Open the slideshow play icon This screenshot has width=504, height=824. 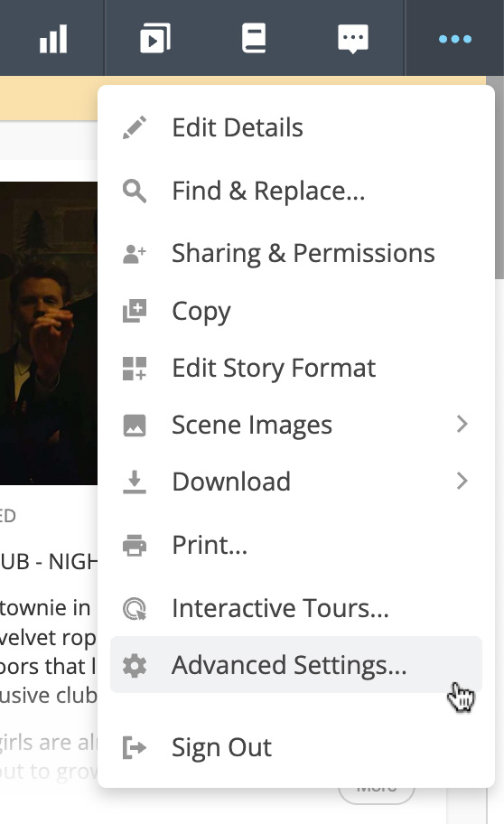pos(155,38)
